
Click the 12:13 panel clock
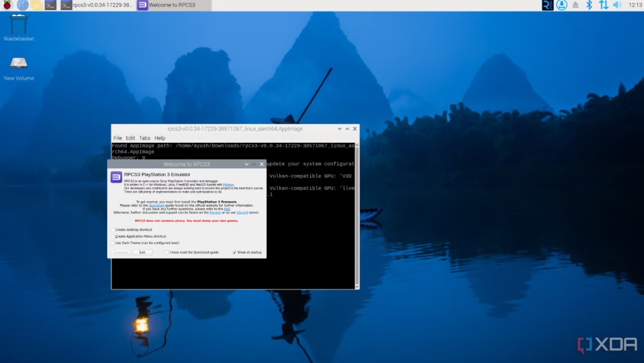[x=635, y=5]
